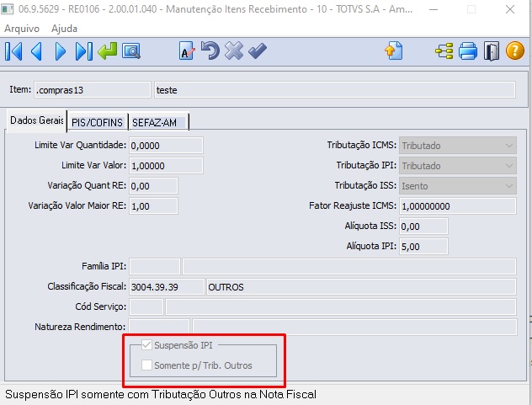Screen dimensions: 532x405
Task: Click the Alíquota ISS field
Action: pyautogui.click(x=423, y=226)
